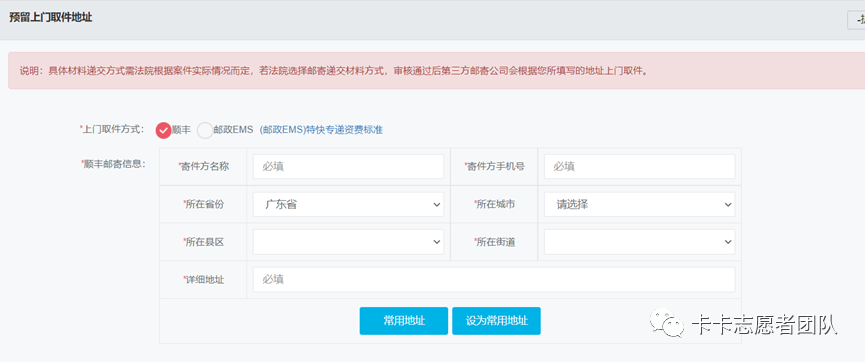Click the 寄件方手机号 label cell
This screenshot has height=362, width=865.
[494, 167]
